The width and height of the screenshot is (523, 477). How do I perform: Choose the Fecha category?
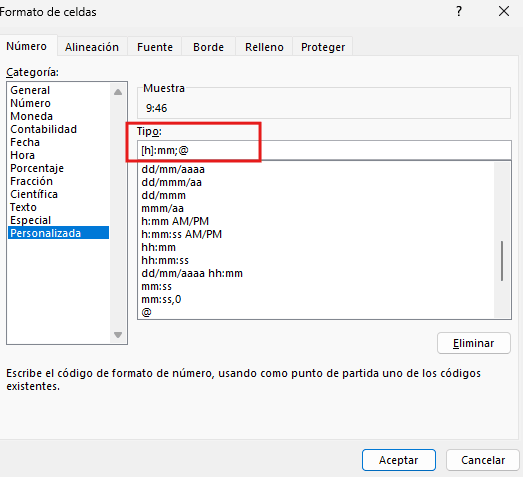[x=59, y=142]
